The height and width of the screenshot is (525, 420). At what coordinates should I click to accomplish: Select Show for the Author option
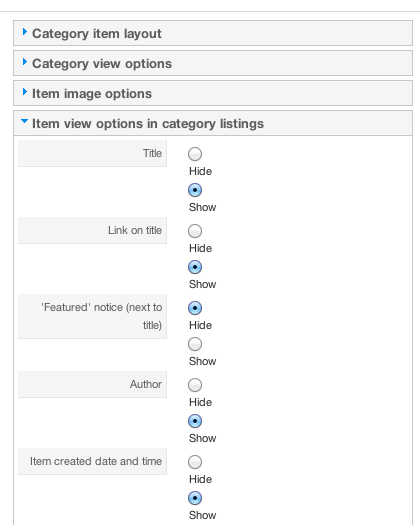click(x=195, y=421)
